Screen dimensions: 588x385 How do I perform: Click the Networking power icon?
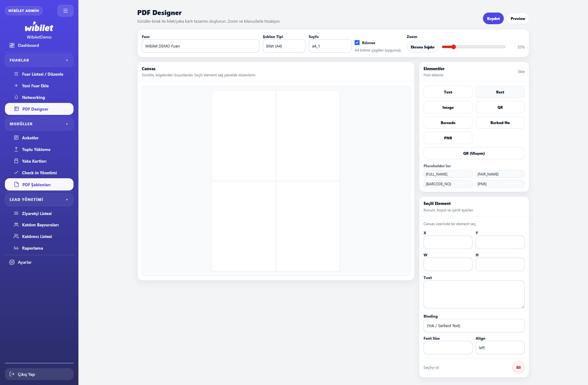tap(16, 97)
